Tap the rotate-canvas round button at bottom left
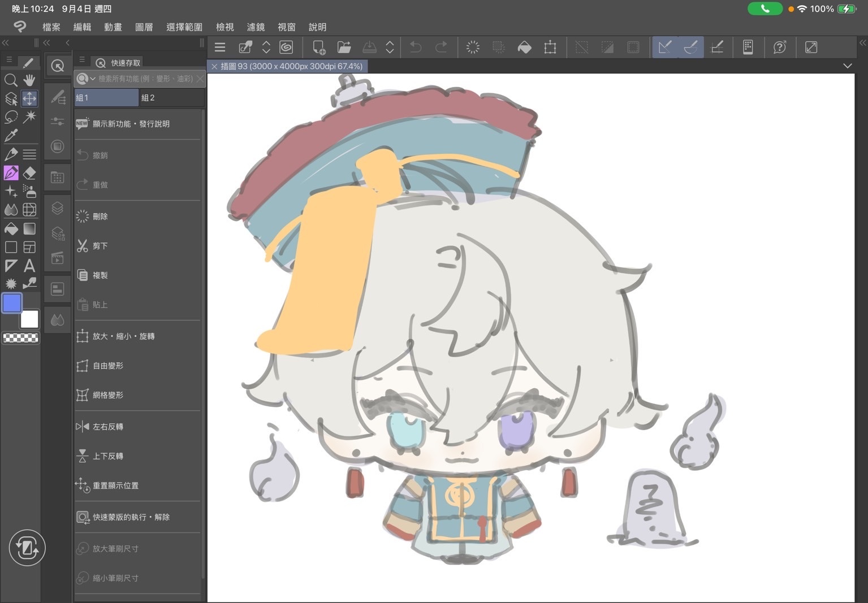 pos(27,548)
